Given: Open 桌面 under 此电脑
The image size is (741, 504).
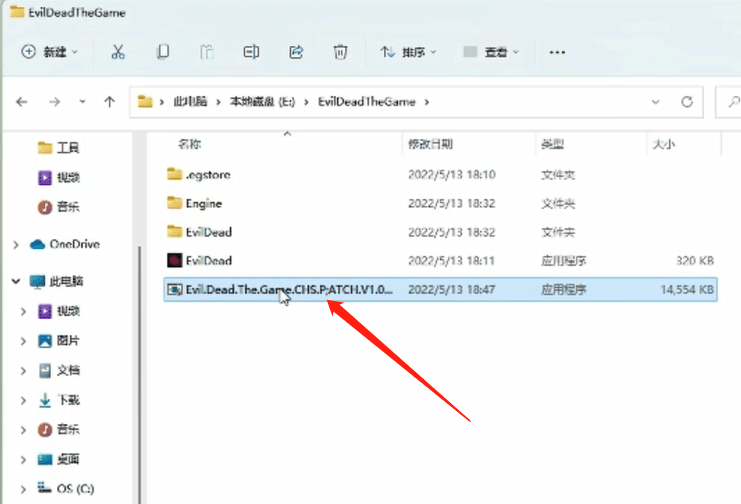Looking at the screenshot, I should coord(58,459).
